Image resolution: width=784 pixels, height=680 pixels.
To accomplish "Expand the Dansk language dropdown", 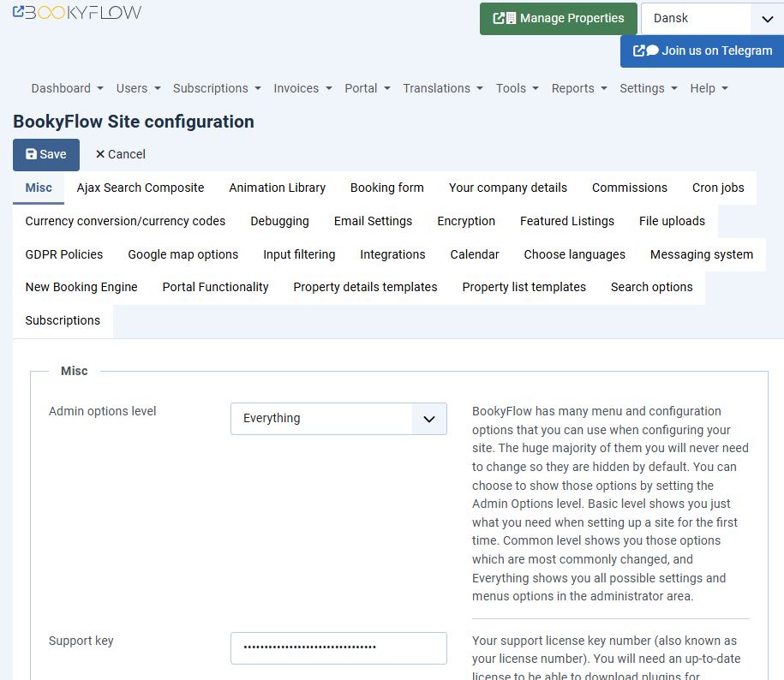I will point(713,19).
